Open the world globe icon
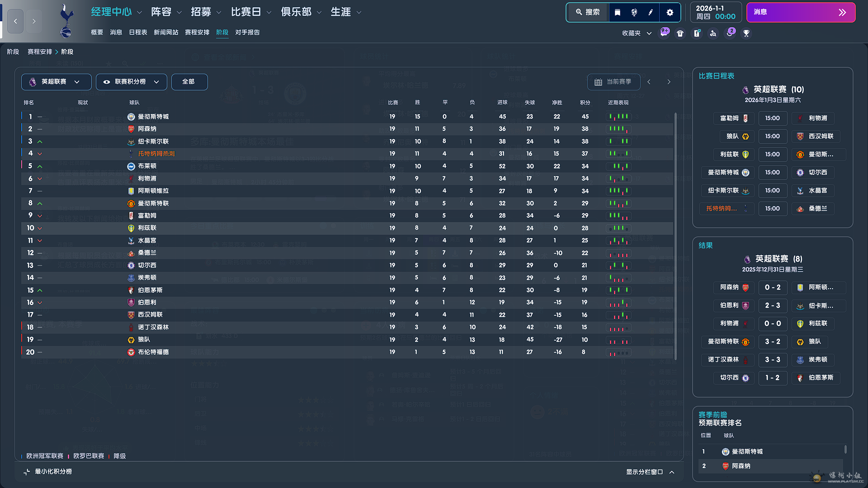Image resolution: width=868 pixels, height=488 pixels. (634, 12)
